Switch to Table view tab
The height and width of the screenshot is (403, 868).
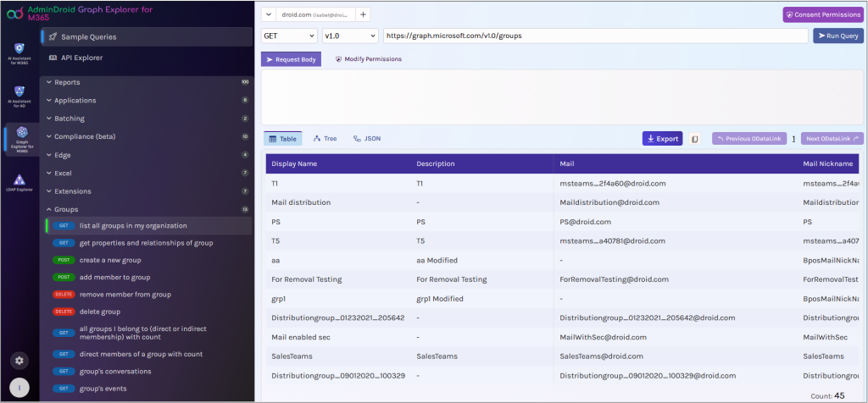(283, 139)
